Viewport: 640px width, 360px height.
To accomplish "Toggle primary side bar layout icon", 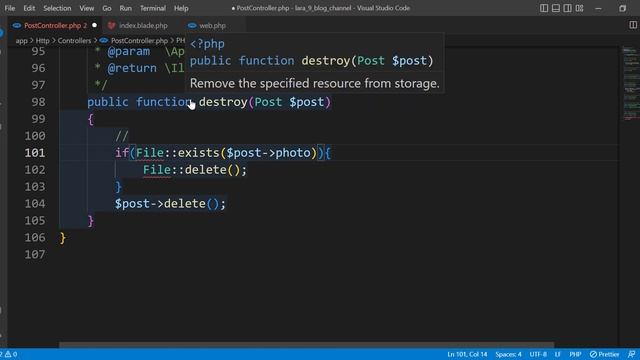I will [x=544, y=8].
